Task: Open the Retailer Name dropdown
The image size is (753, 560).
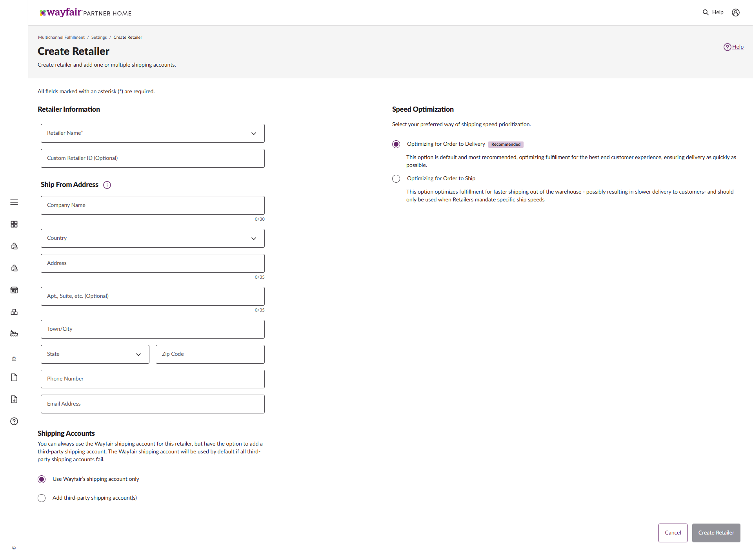Action: click(x=153, y=133)
